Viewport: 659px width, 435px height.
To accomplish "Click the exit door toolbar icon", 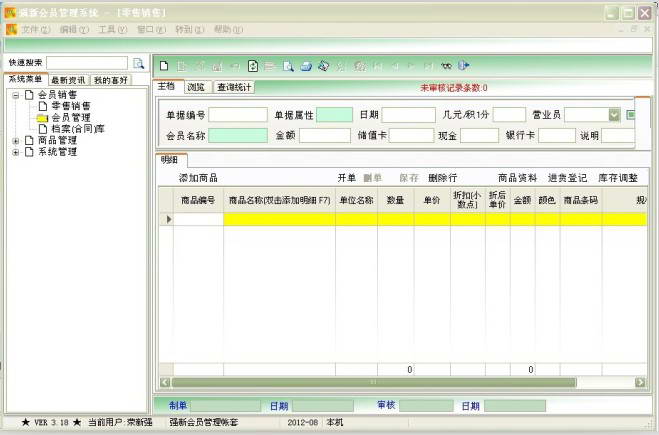I will click(464, 66).
